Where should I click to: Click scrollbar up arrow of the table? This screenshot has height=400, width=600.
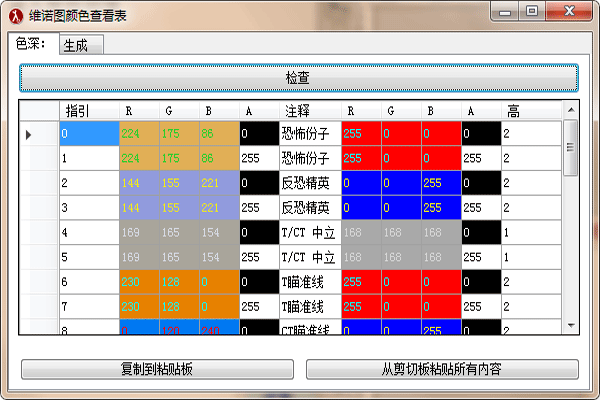571,110
